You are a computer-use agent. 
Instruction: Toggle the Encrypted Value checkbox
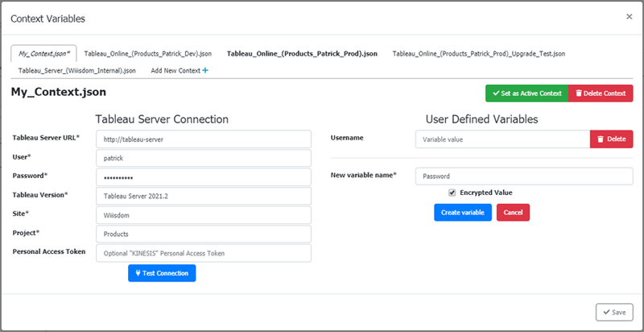pyautogui.click(x=452, y=193)
